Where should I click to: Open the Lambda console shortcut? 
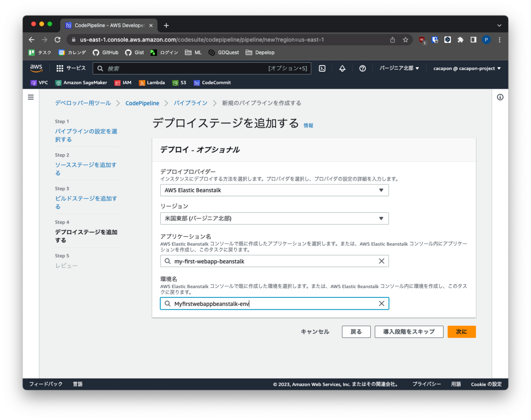click(152, 82)
